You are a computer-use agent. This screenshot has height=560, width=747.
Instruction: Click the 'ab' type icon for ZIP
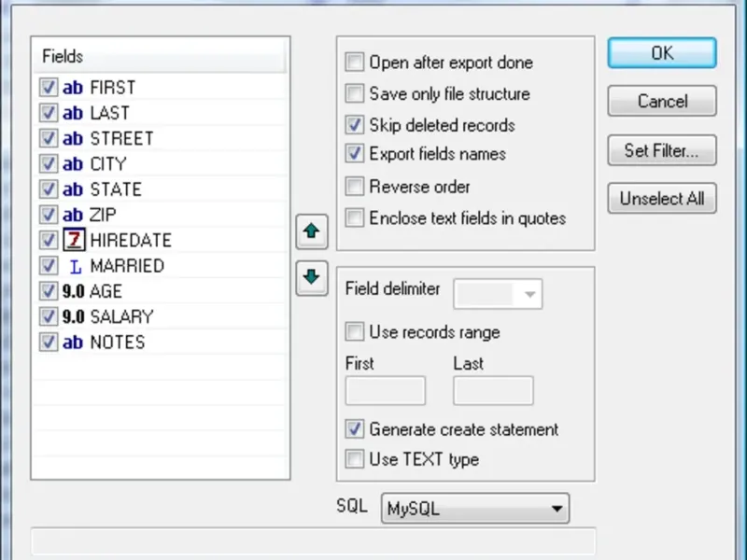pos(73,216)
